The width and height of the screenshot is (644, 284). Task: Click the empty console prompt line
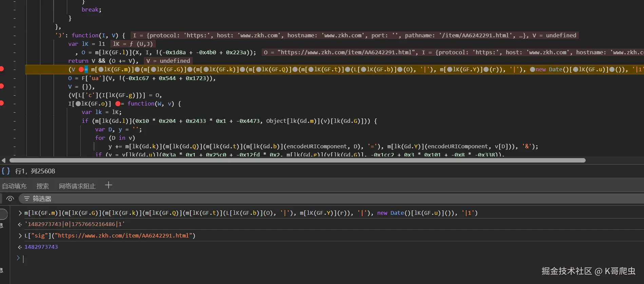333,259
